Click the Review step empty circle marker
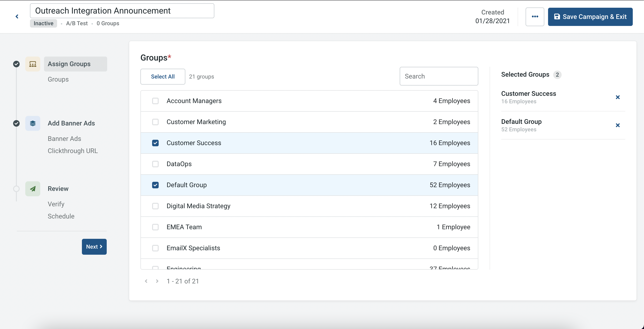Image resolution: width=644 pixels, height=329 pixels. pos(16,189)
